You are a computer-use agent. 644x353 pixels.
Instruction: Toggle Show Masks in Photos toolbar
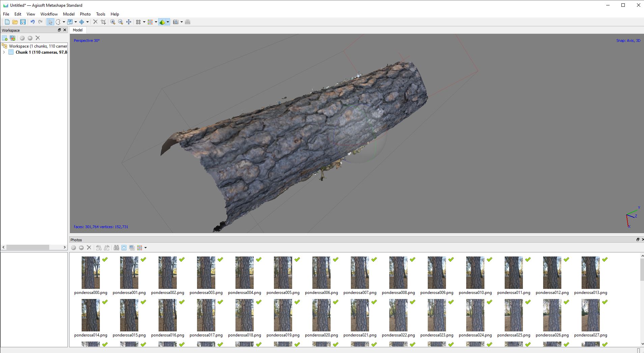pyautogui.click(x=124, y=248)
